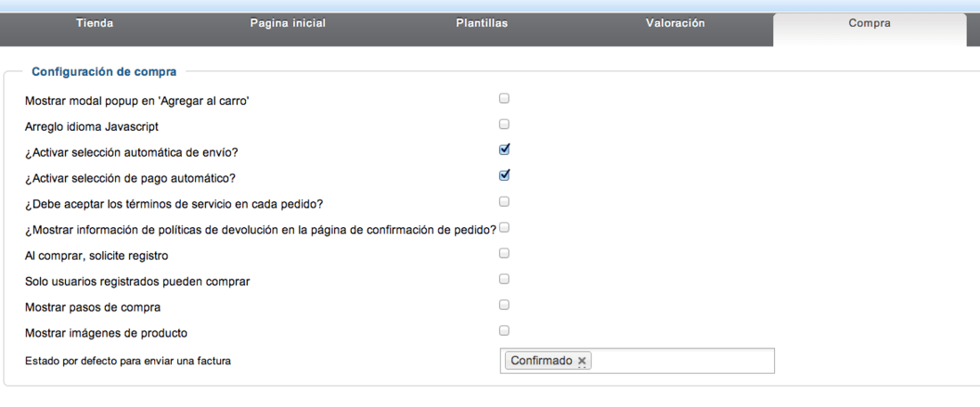
Task: Tick the términos de servicio checkbox
Action: [504, 201]
